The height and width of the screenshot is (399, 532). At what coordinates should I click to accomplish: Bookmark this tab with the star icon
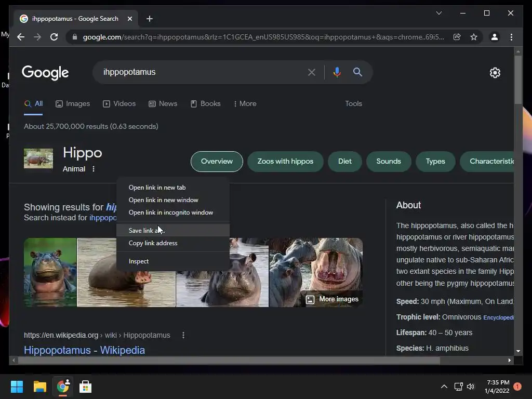pos(474,37)
